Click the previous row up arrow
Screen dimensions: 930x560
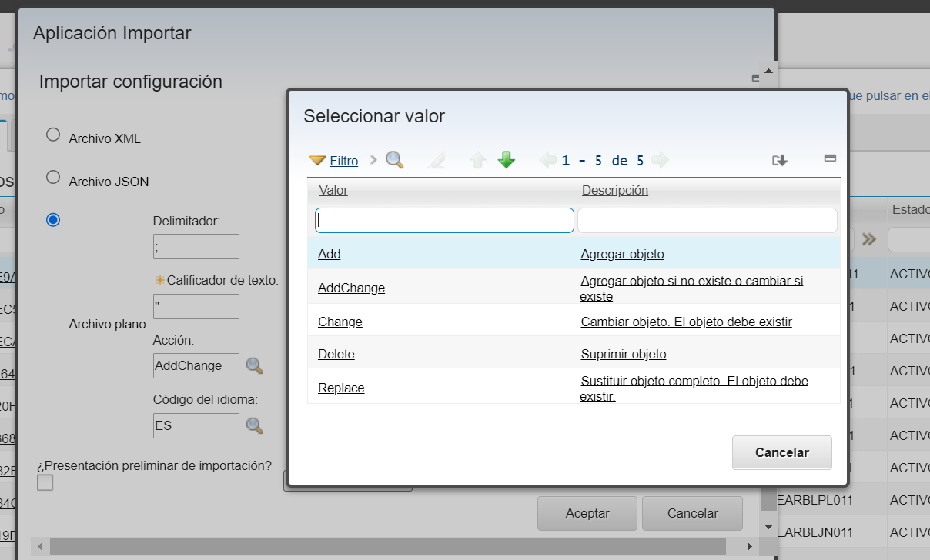pyautogui.click(x=477, y=160)
